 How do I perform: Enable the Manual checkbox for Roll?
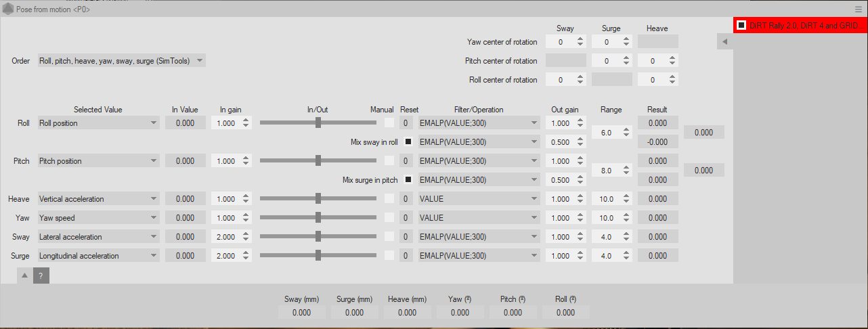(x=389, y=123)
